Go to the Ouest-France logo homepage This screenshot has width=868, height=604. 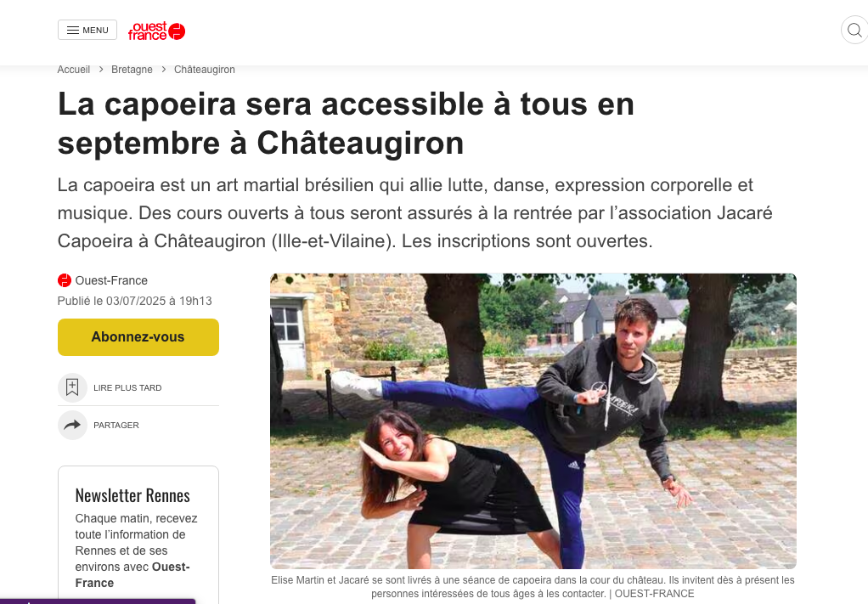(x=156, y=31)
